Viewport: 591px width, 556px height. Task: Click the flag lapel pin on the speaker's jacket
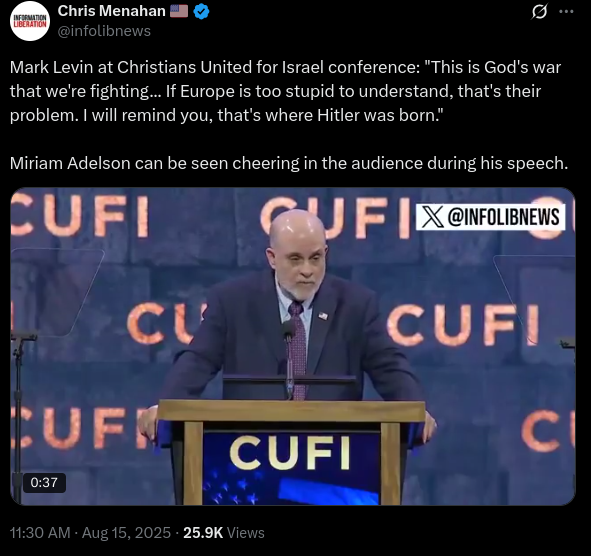(323, 316)
